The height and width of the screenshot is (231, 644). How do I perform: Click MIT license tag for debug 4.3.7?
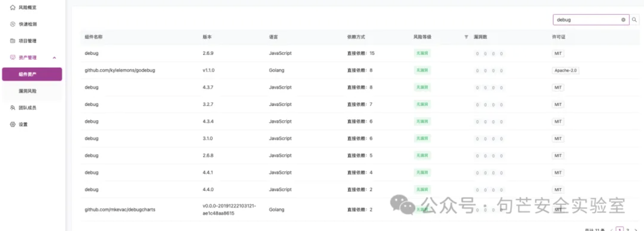pos(558,88)
